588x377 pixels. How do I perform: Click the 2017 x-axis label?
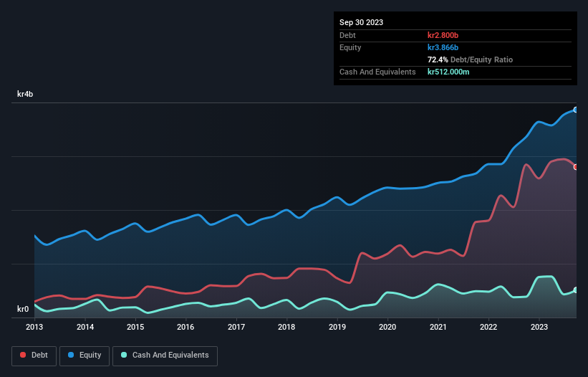[x=236, y=327]
